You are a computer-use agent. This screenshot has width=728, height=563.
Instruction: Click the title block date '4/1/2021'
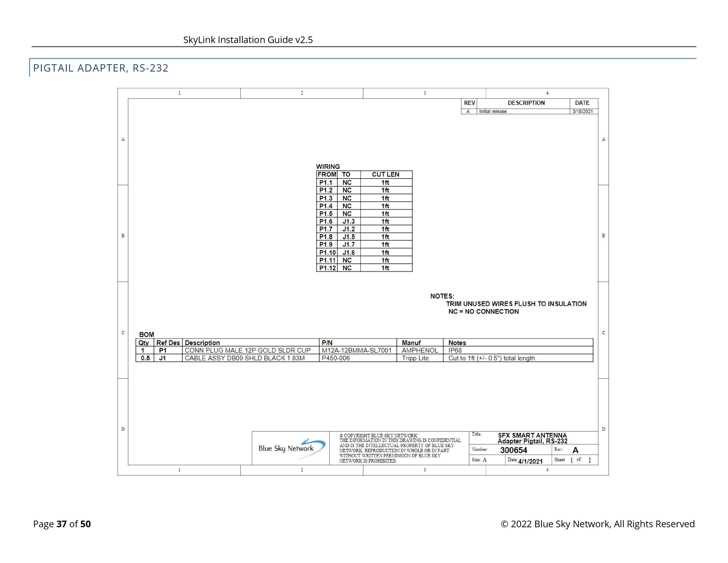(x=530, y=461)
